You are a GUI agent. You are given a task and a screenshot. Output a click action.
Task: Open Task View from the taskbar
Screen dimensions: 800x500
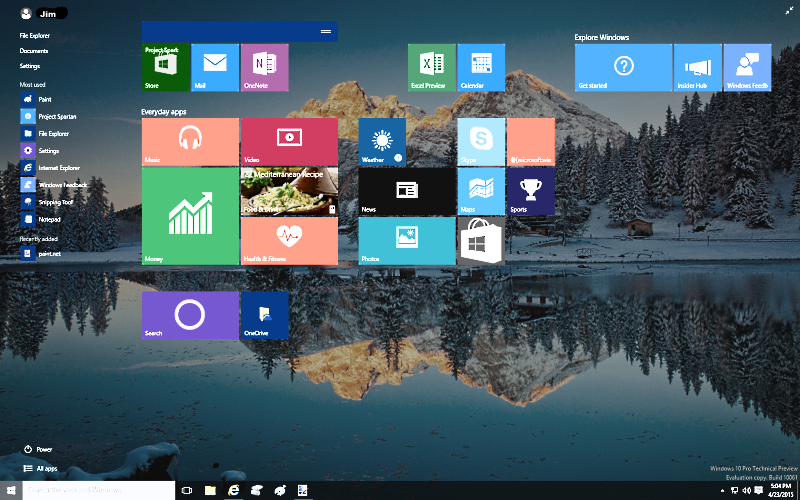(187, 490)
